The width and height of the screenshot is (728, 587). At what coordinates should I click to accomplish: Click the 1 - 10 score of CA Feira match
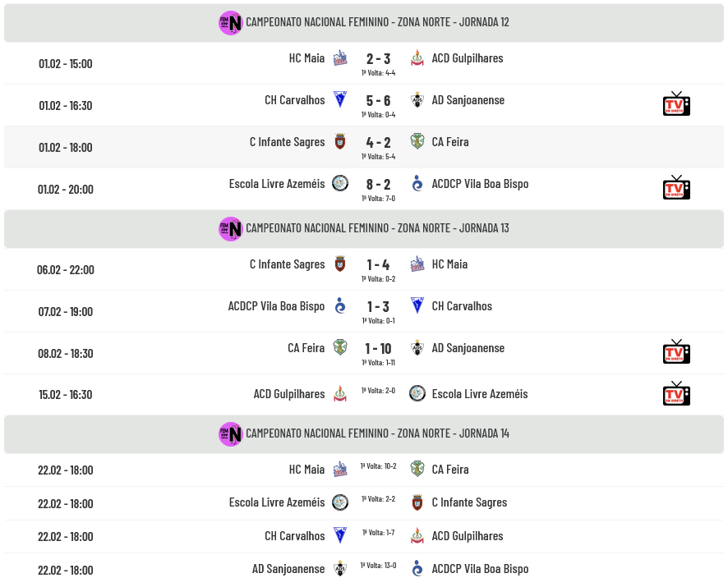[x=378, y=349]
